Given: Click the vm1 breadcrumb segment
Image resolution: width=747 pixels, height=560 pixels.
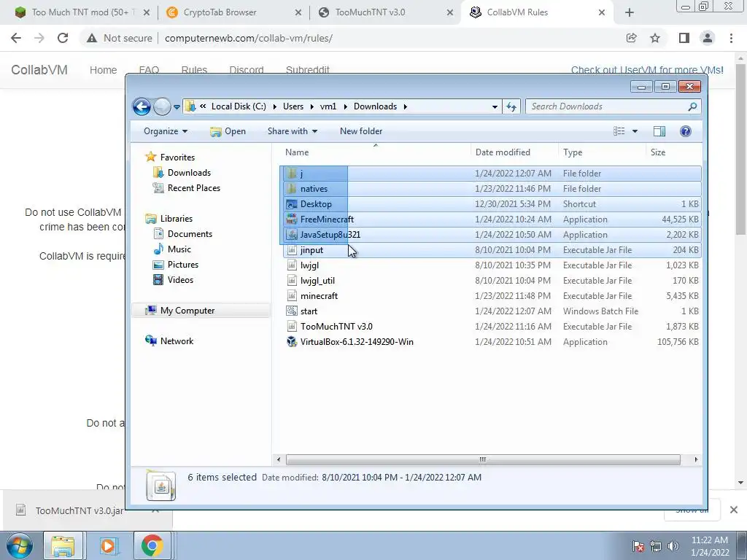Looking at the screenshot, I should (328, 106).
